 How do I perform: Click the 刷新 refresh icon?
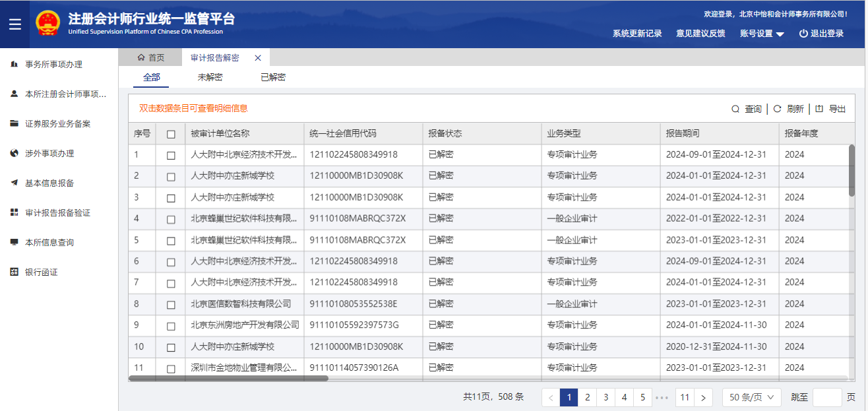coord(777,109)
